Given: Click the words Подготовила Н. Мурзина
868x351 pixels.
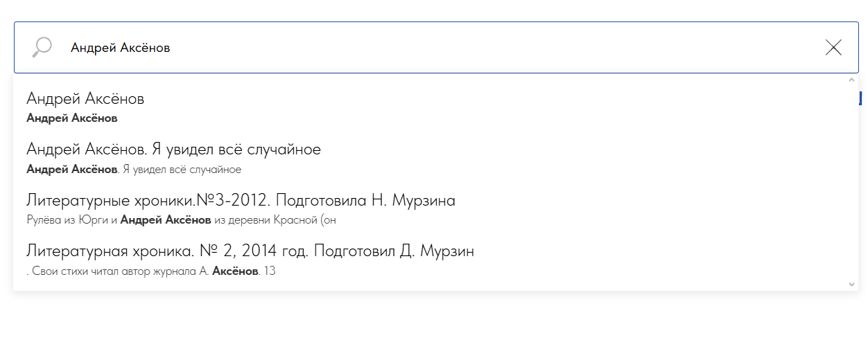Looking at the screenshot, I should click(365, 201).
